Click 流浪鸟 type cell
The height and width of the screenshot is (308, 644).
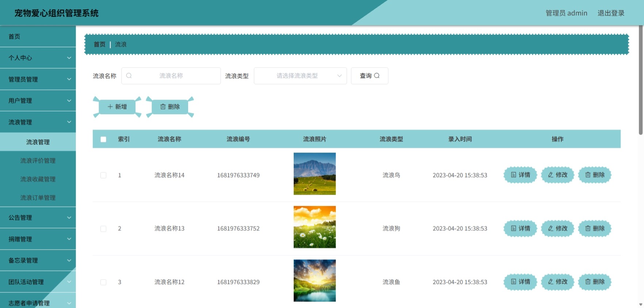pos(391,175)
